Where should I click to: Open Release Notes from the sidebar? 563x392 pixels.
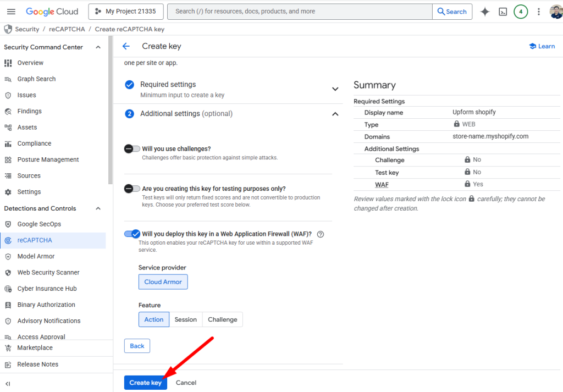click(38, 365)
